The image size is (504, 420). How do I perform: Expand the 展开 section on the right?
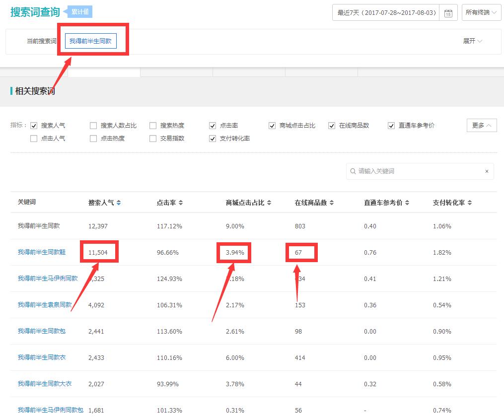[472, 41]
